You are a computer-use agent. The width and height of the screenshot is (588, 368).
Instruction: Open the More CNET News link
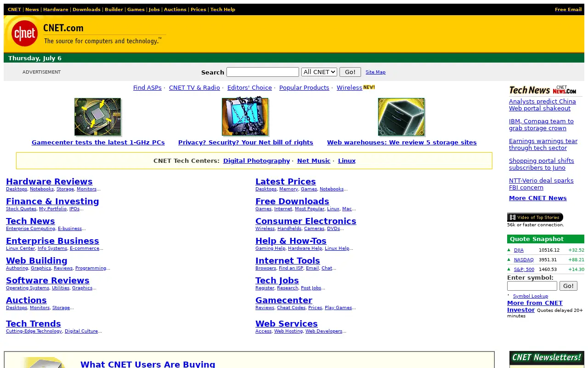[x=538, y=198]
